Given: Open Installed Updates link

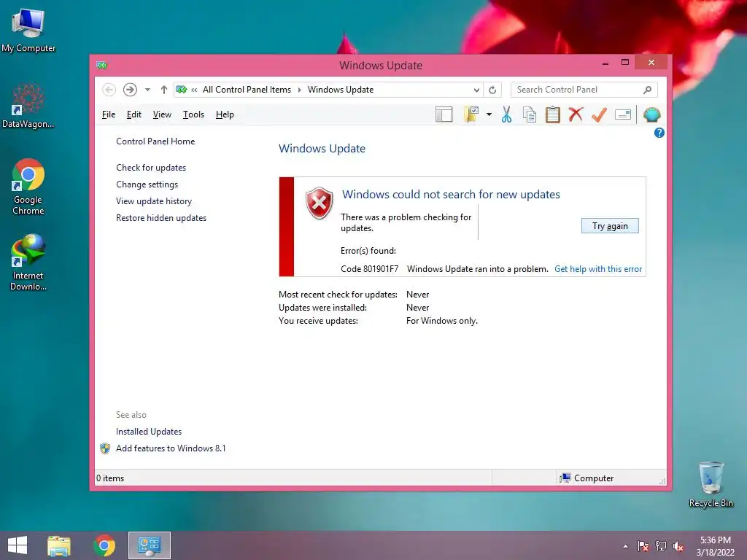Looking at the screenshot, I should click(x=149, y=432).
